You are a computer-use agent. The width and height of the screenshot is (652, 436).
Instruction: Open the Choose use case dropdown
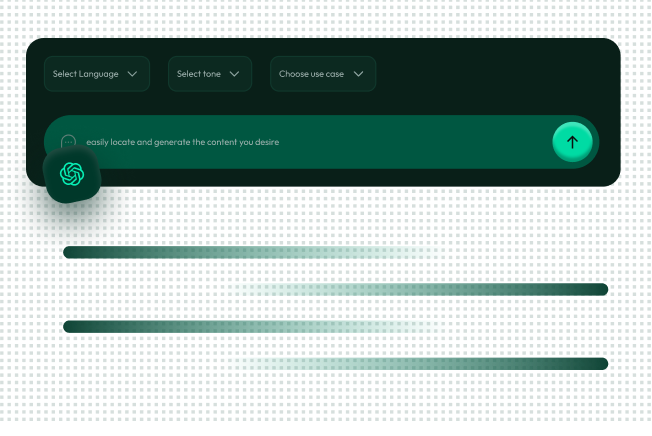[x=322, y=74]
